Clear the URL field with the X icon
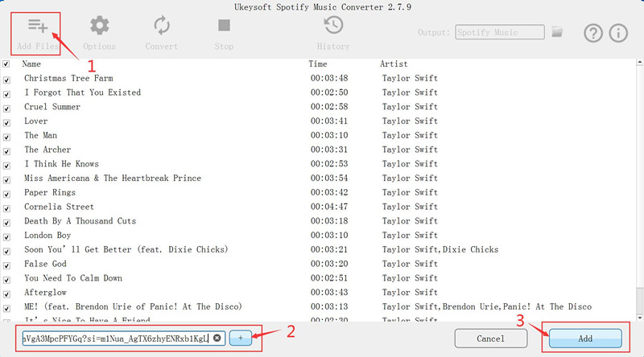The image size is (644, 357). [x=217, y=338]
